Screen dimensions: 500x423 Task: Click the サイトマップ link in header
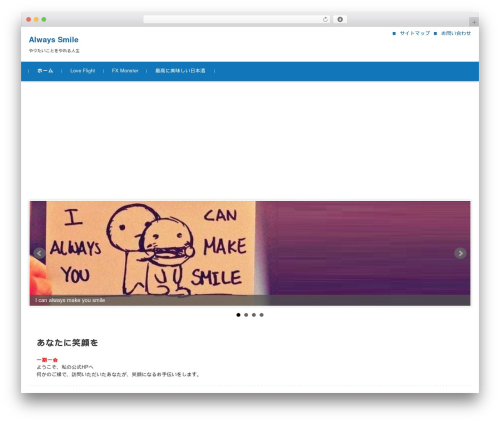(x=415, y=33)
